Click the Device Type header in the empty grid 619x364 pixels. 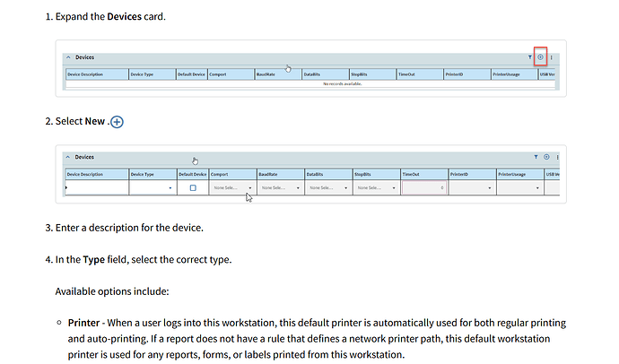tap(152, 74)
